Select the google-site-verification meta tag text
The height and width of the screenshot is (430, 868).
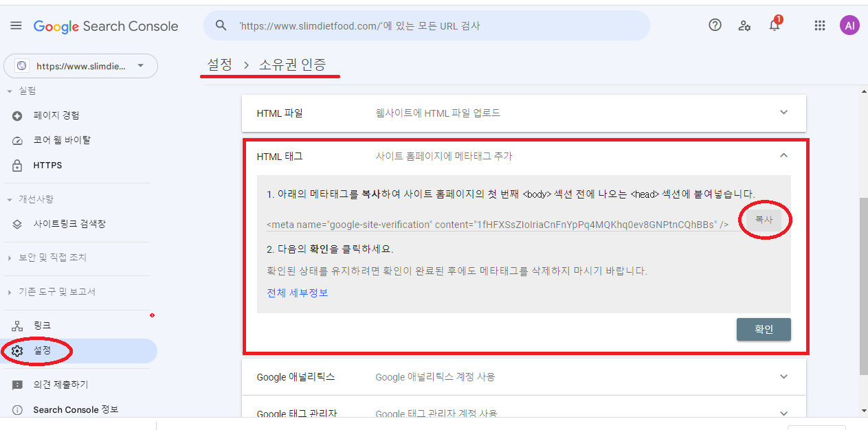point(498,225)
